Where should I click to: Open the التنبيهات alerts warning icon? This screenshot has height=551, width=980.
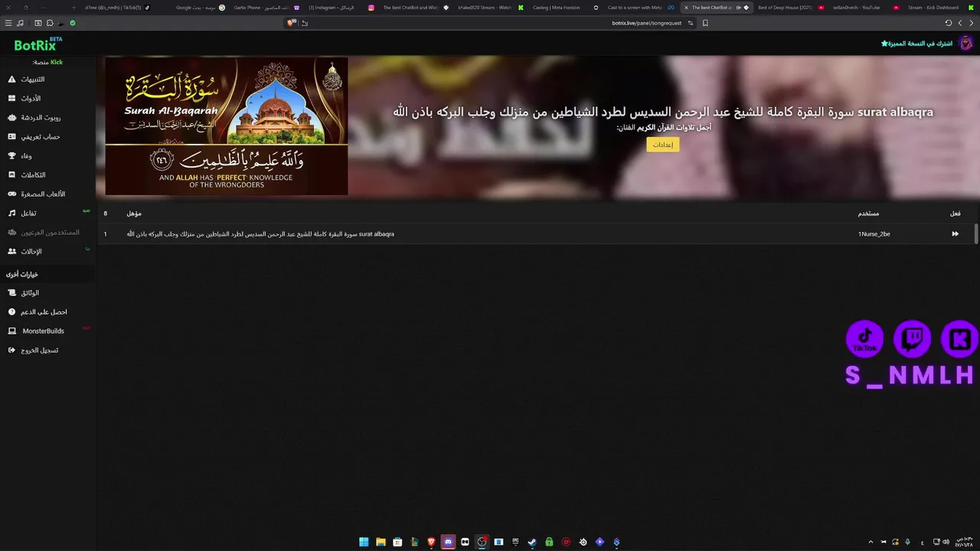[11, 80]
